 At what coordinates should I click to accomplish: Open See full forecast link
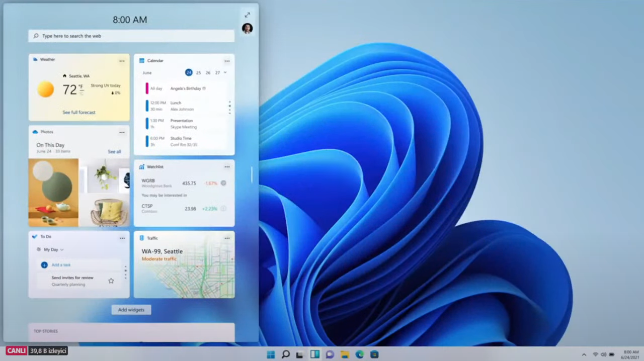tap(79, 112)
